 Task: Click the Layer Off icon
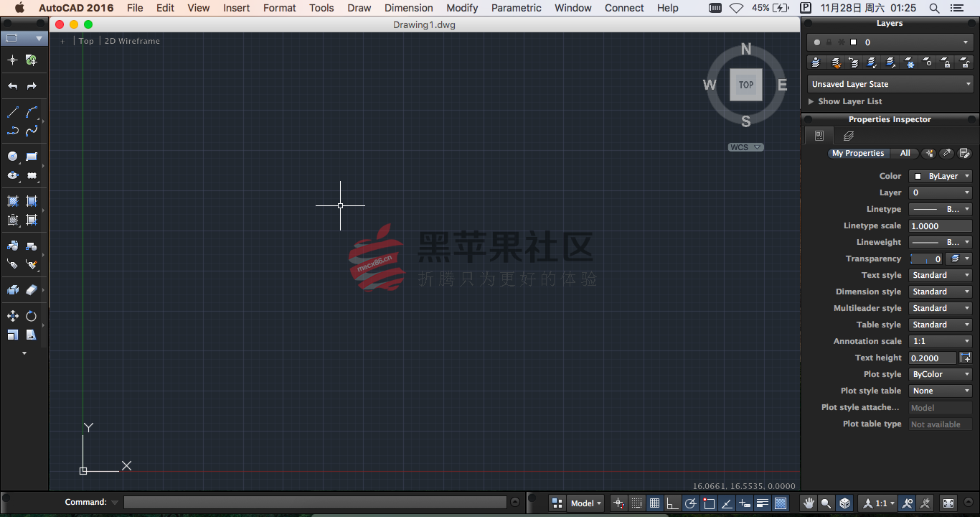[928, 62]
